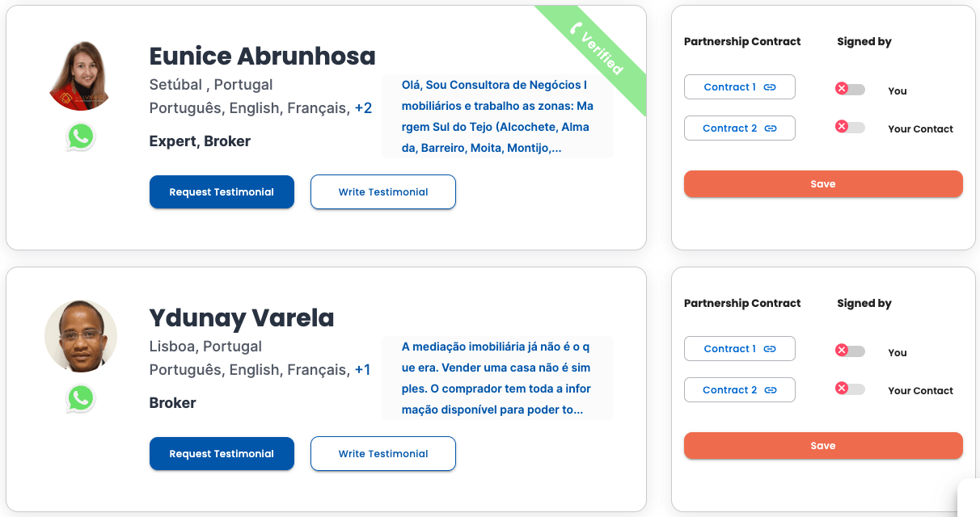The width and height of the screenshot is (980, 517).
Task: Click link icon in Eunice's Contract 1
Action: tap(770, 87)
